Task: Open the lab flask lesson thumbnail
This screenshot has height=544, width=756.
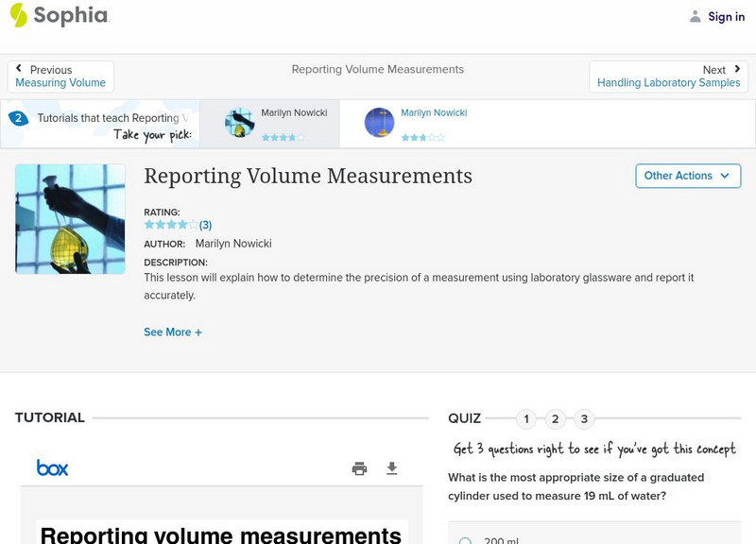Action: click(x=70, y=219)
